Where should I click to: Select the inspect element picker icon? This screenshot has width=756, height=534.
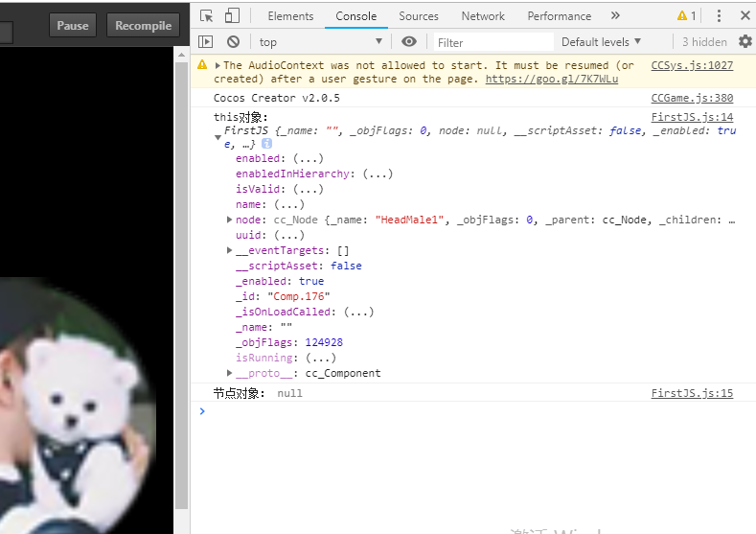(x=206, y=16)
